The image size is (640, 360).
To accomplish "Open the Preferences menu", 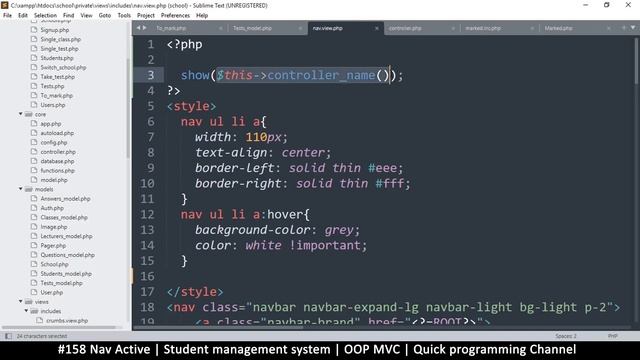I will pyautogui.click(x=176, y=16).
